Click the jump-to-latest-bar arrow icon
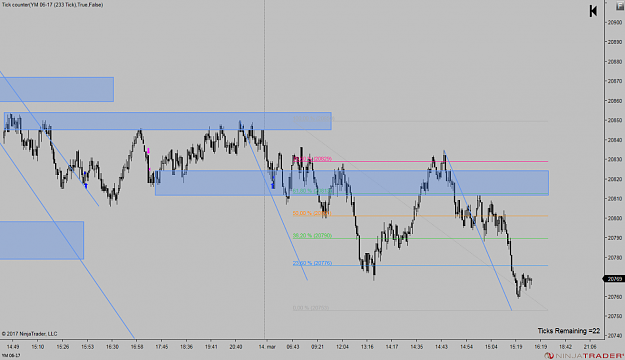The image size is (625, 360). pos(593,11)
